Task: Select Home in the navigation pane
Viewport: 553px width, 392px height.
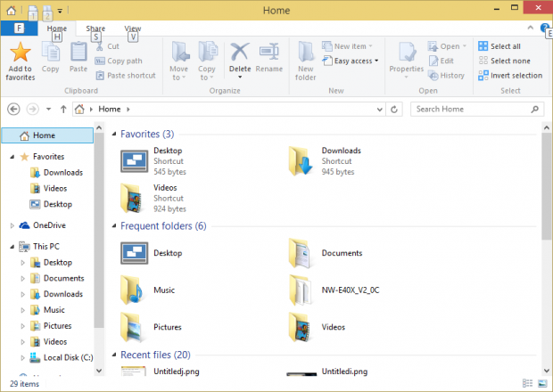Action: [47, 135]
